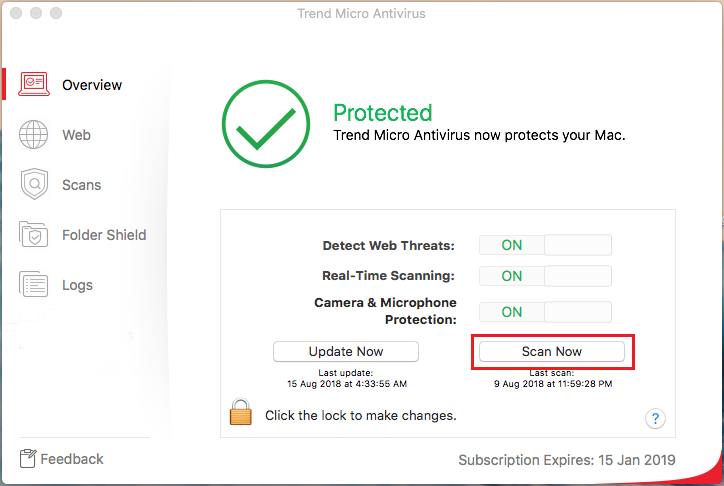The height and width of the screenshot is (486, 724).
Task: Click the Feedback clipboard icon
Action: coord(28,458)
